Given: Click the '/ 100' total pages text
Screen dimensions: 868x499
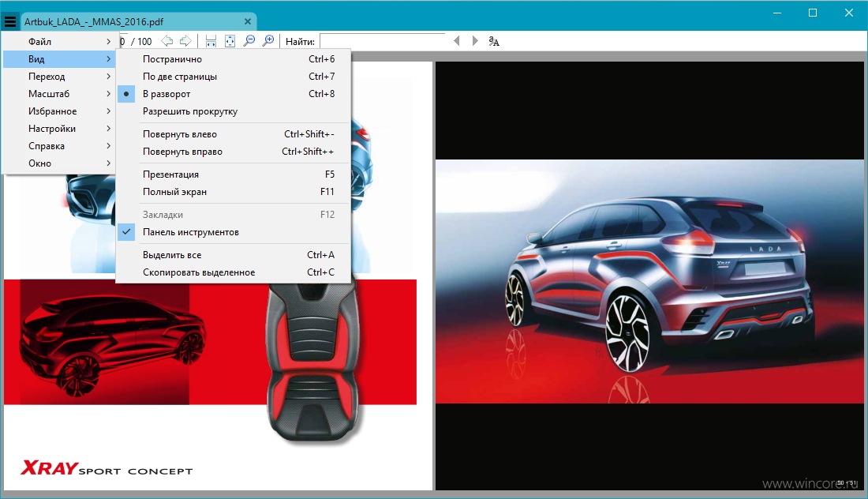Looking at the screenshot, I should tap(141, 42).
